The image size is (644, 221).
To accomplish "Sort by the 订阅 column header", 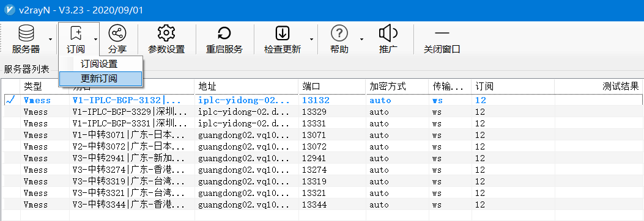I will click(513, 86).
